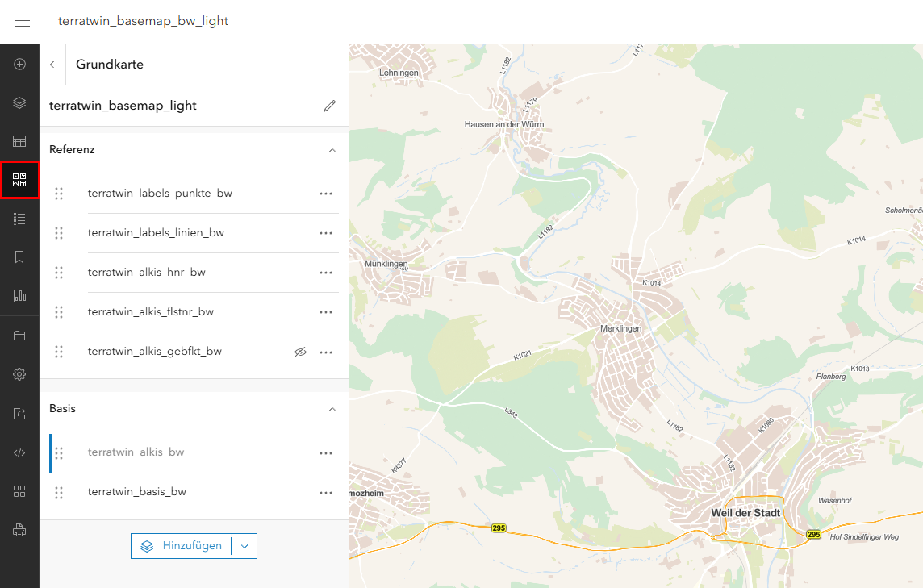Open options menu for terratwin_labels_punkte_bw
This screenshot has width=923, height=588.
click(x=326, y=193)
